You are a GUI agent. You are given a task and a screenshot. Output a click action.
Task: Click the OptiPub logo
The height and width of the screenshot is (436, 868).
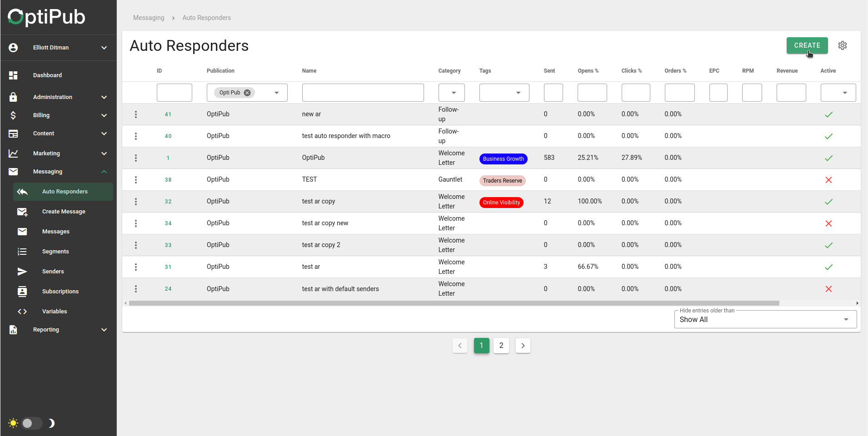coord(46,17)
